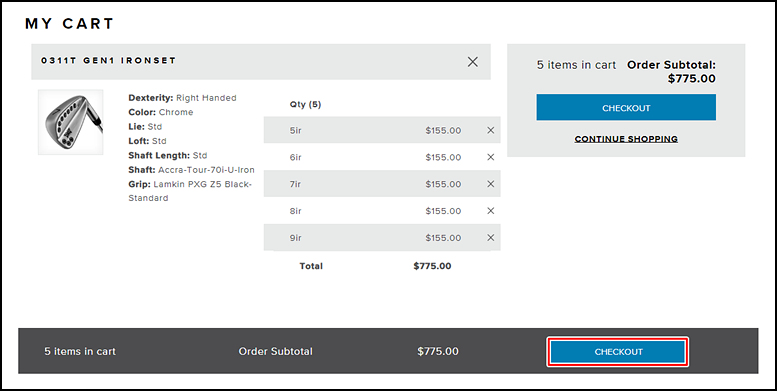The image size is (777, 391).
Task: Click the Total $775.00 amount
Action: [x=432, y=266]
